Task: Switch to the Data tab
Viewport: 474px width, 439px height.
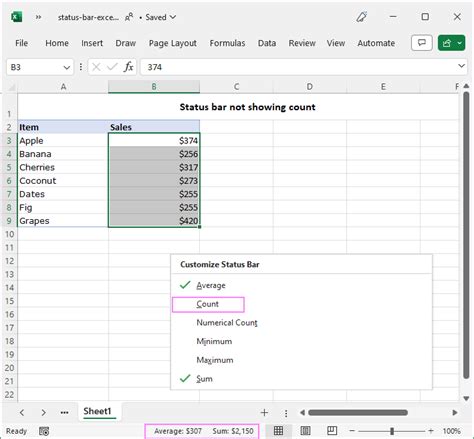Action: 267,43
